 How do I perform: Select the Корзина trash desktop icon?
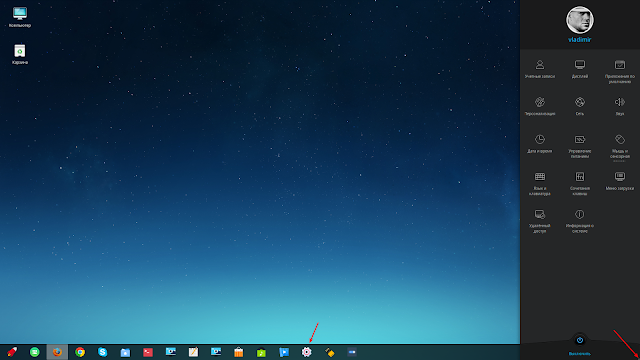click(20, 54)
